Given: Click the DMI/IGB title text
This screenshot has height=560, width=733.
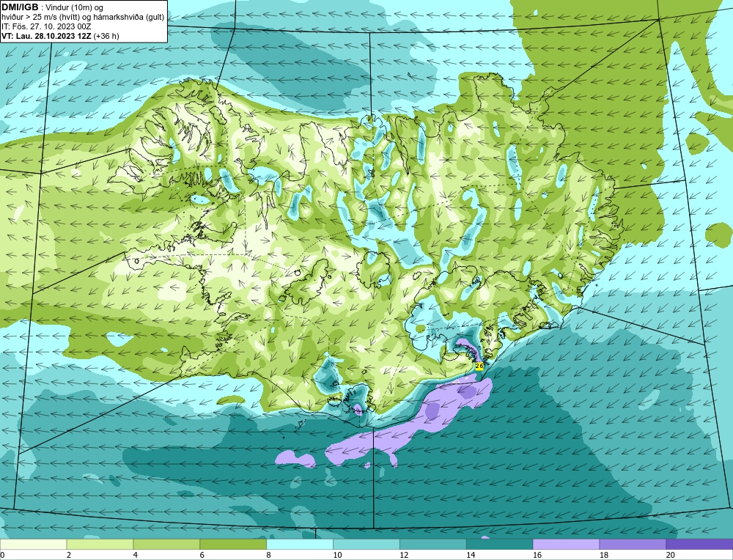Looking at the screenshot, I should 20,7.
